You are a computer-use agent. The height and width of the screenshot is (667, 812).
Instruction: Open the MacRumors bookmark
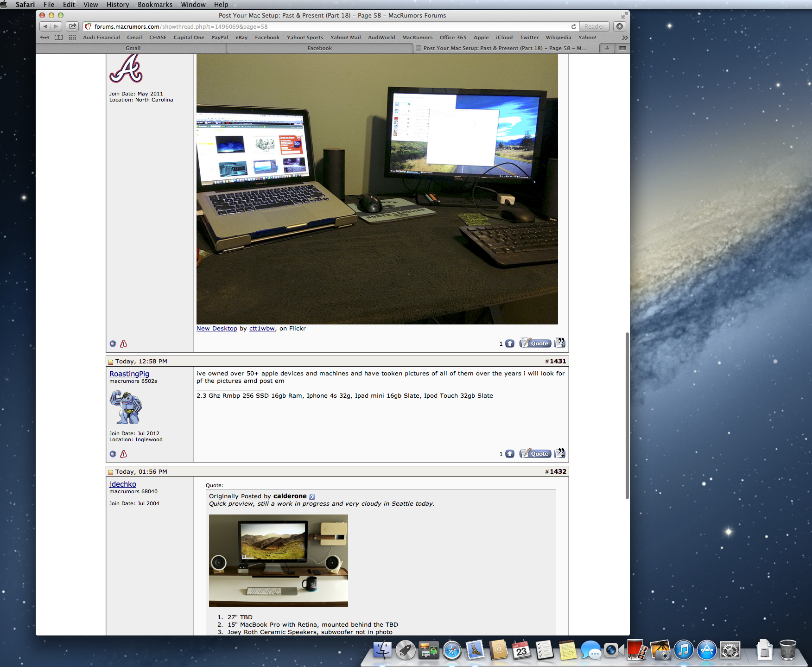tap(417, 38)
